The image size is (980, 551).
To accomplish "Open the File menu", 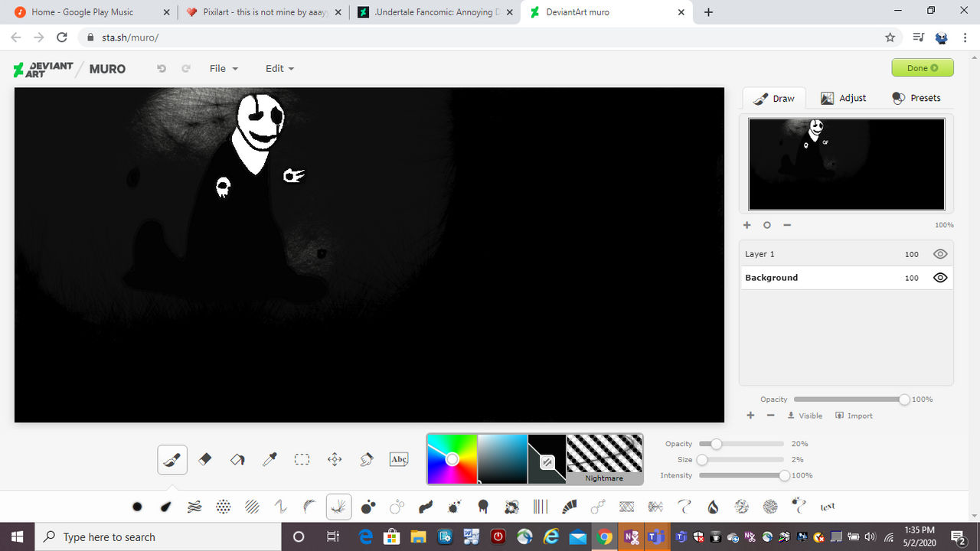I will pos(224,68).
